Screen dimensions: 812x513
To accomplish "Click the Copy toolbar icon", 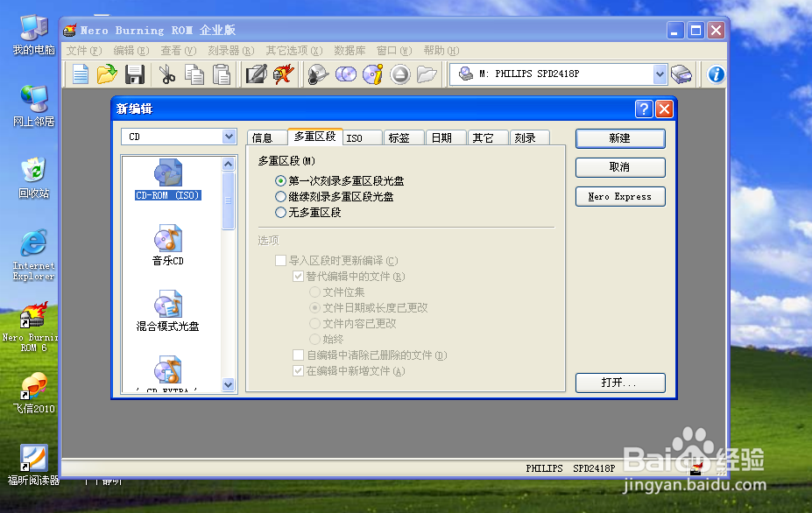I will point(194,74).
